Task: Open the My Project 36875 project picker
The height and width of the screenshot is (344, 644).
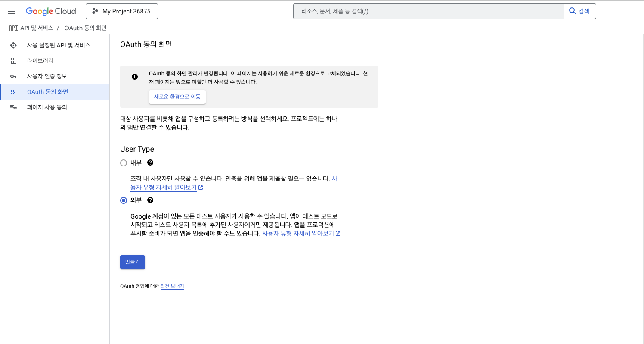Action: click(122, 11)
